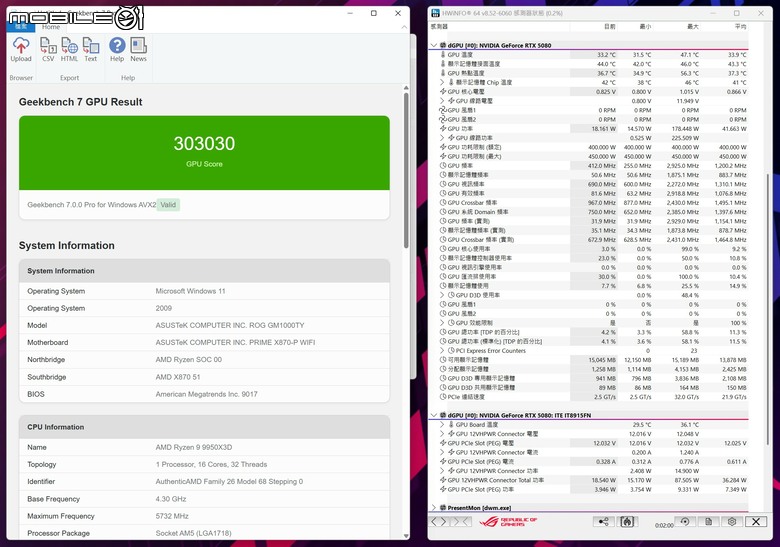Click the 303030 GPU Score value
This screenshot has width=780, height=547.
204,144
